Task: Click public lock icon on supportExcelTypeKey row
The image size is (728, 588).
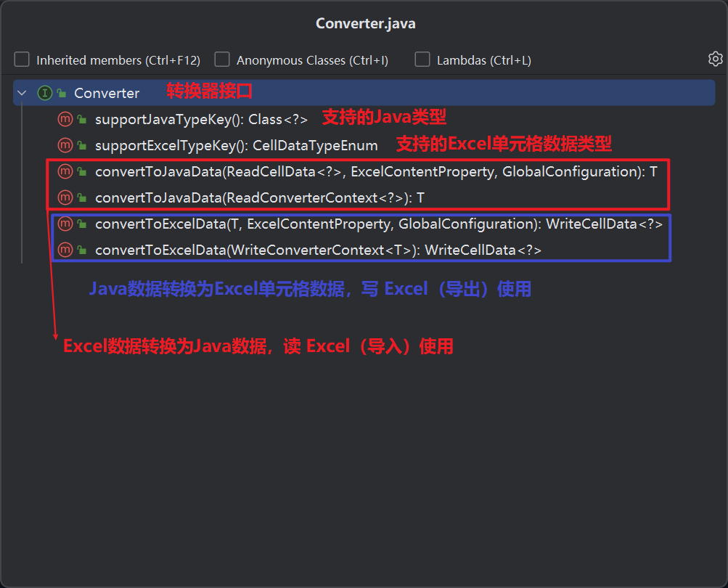Action: pyautogui.click(x=82, y=145)
